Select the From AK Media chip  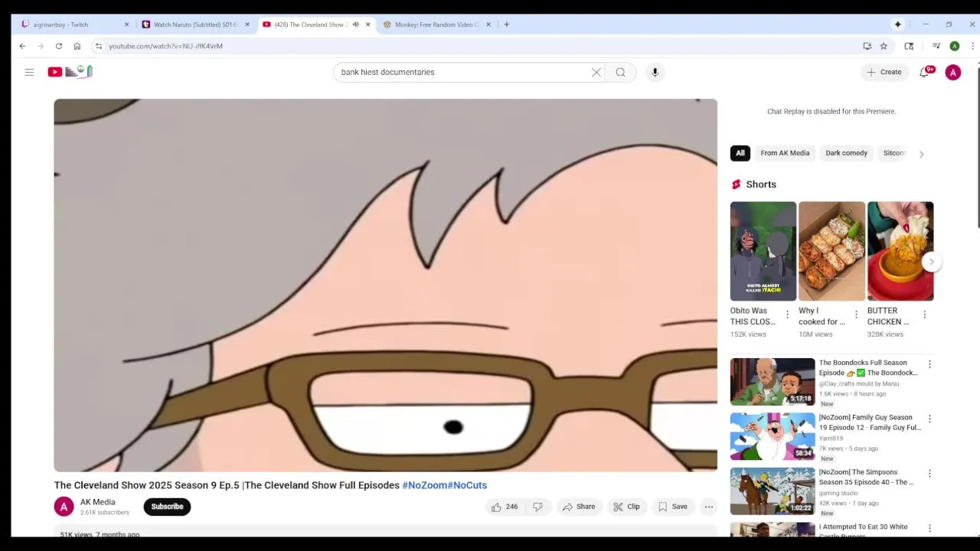[x=785, y=153]
